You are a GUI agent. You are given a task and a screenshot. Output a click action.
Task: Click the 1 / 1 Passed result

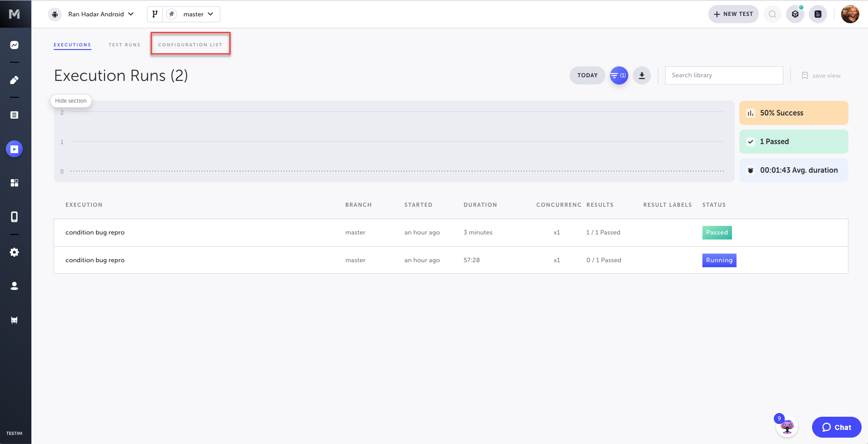coord(603,233)
